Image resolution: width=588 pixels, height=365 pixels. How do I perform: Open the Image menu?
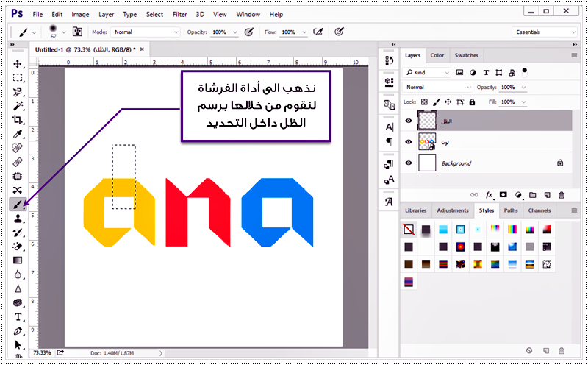coord(80,14)
